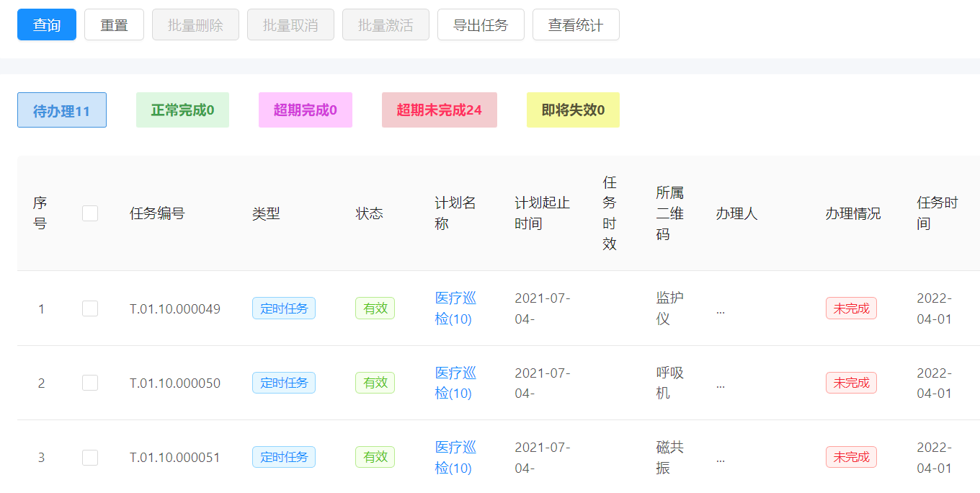Click the 未完成 status tag for 呼吸机 row

pyautogui.click(x=851, y=383)
